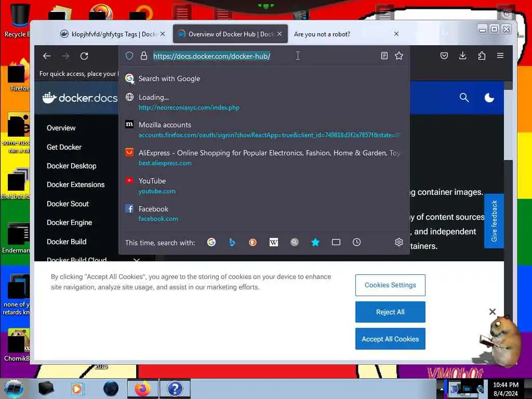Viewport: 532px width, 399px height.
Task: Close the Are you not a robot tab
Action: pos(396,34)
